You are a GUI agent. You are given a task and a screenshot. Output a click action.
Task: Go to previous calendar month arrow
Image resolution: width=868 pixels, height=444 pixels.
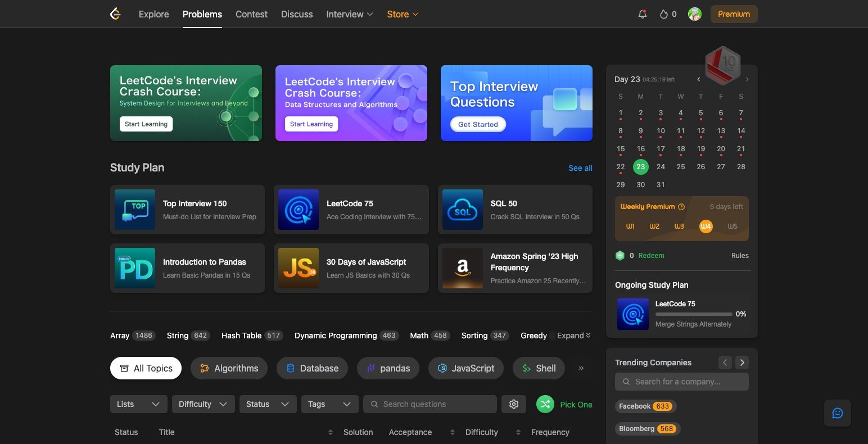699,79
